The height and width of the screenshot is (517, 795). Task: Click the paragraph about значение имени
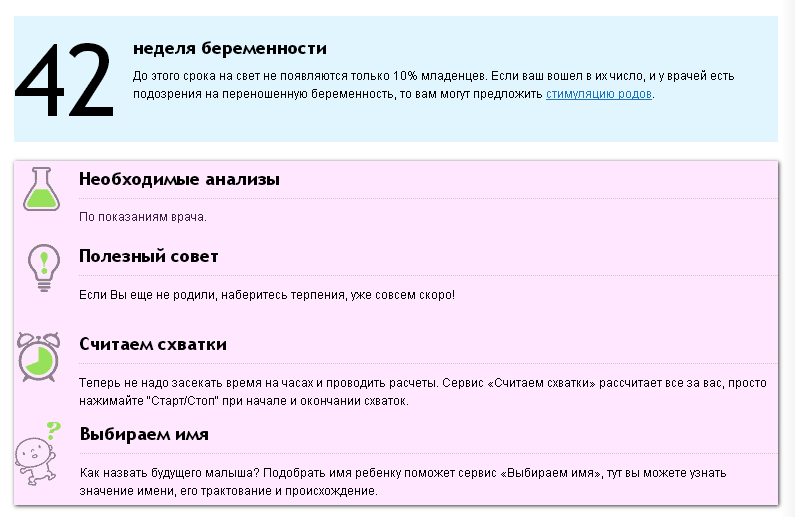coord(403,482)
